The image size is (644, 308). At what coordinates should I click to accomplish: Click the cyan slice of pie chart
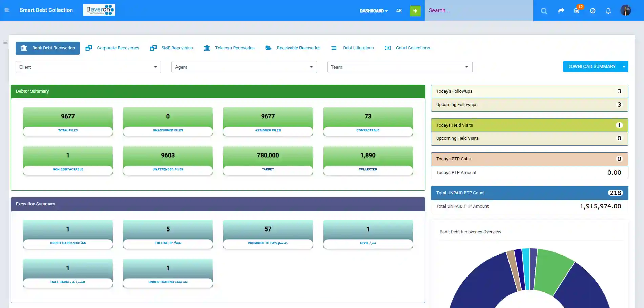tap(527, 269)
